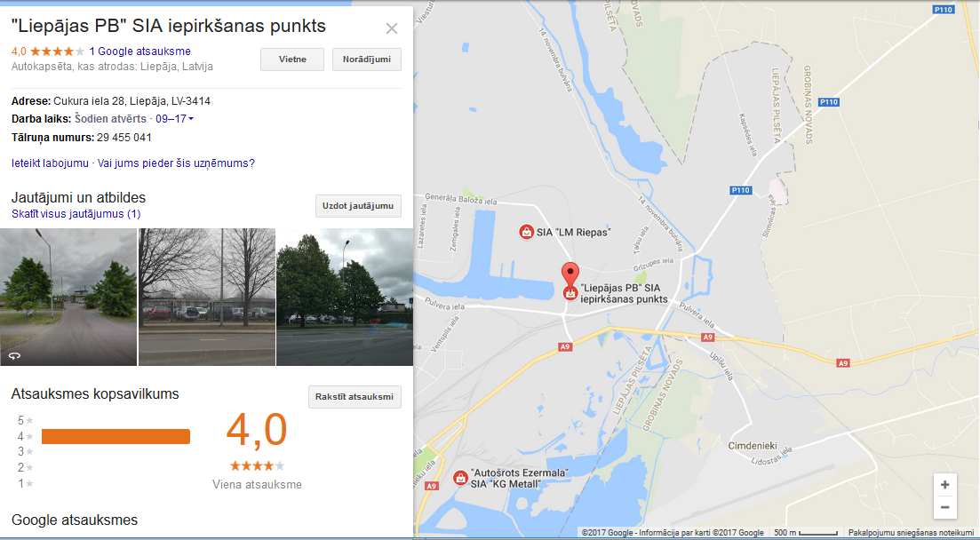The image size is (980, 540).
Task: Open the 1 Google atsauksme link
Action: point(140,52)
